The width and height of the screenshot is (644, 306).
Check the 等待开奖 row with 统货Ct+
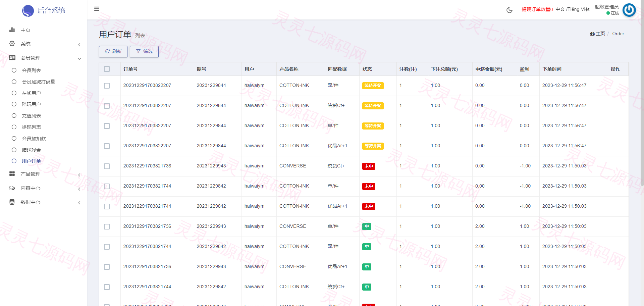tap(107, 106)
